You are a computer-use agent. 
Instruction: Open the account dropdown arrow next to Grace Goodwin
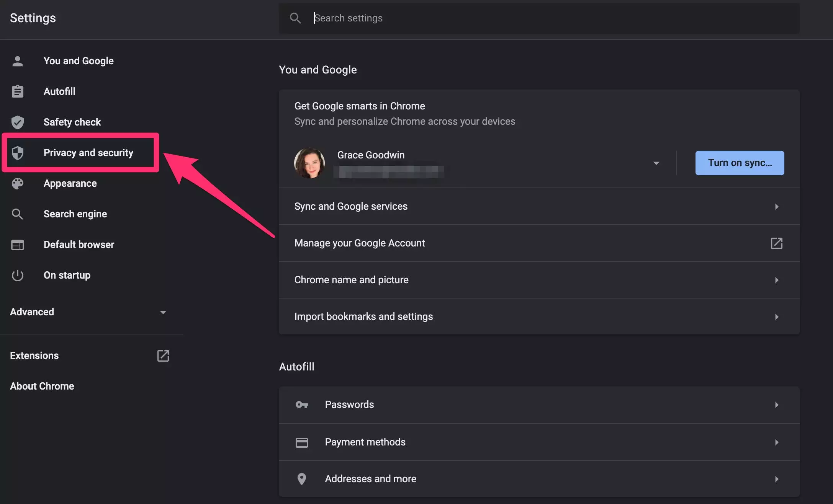[x=656, y=163]
